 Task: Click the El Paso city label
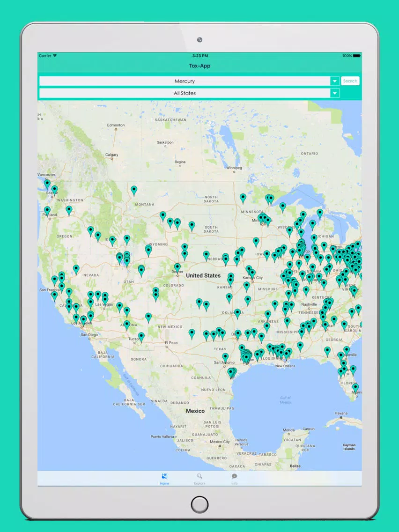tap(171, 343)
